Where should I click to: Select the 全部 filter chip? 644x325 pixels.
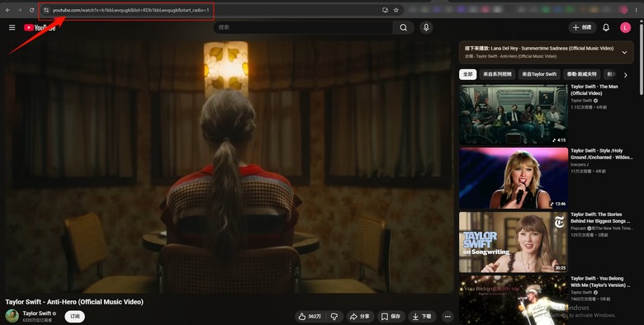click(468, 74)
